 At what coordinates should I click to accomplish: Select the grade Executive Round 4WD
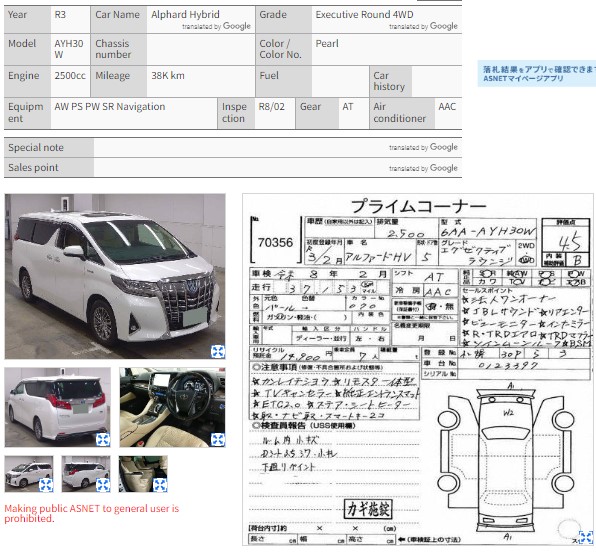click(364, 14)
